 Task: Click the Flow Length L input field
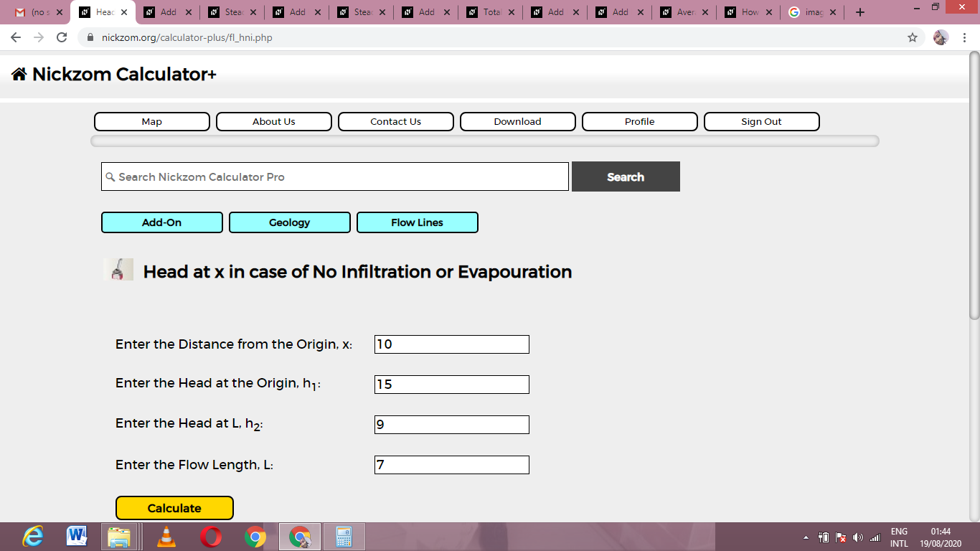tap(452, 465)
